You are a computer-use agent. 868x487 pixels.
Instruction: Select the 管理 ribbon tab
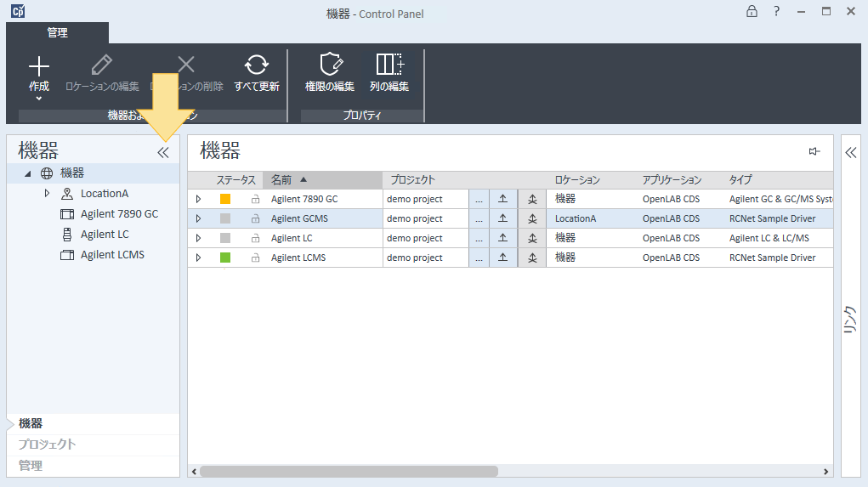tap(58, 32)
